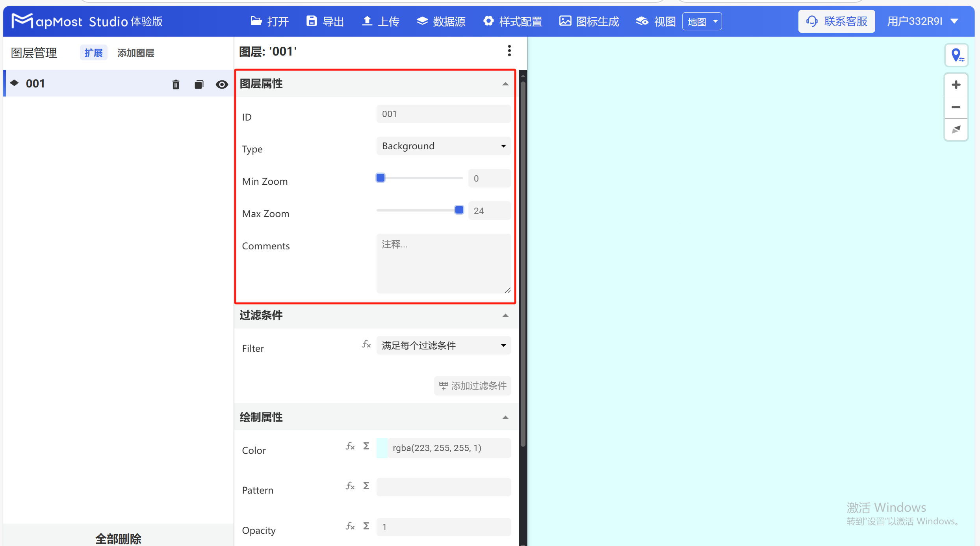The height and width of the screenshot is (546, 980).
Task: Open the 地图 dropdown in the top bar
Action: [x=702, y=21]
